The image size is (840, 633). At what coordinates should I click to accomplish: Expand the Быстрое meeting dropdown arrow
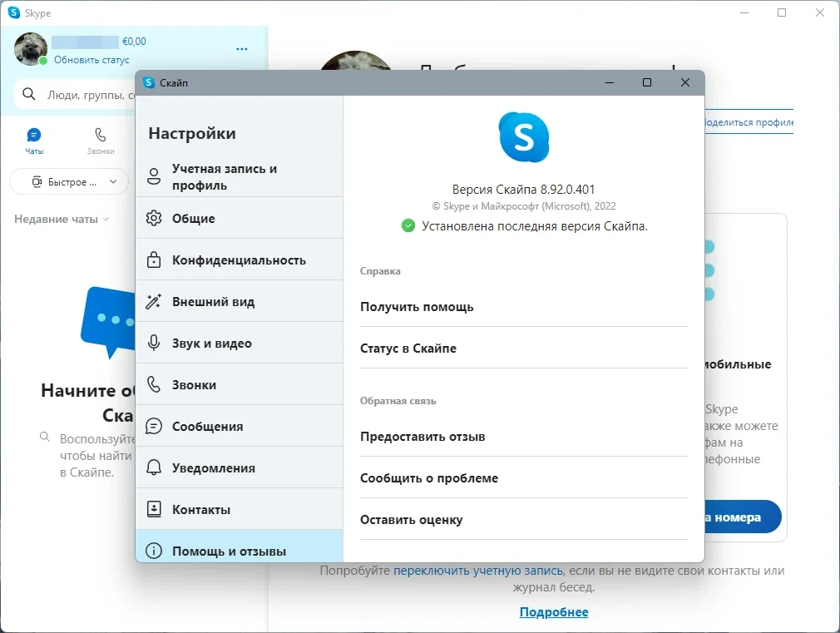pos(113,181)
